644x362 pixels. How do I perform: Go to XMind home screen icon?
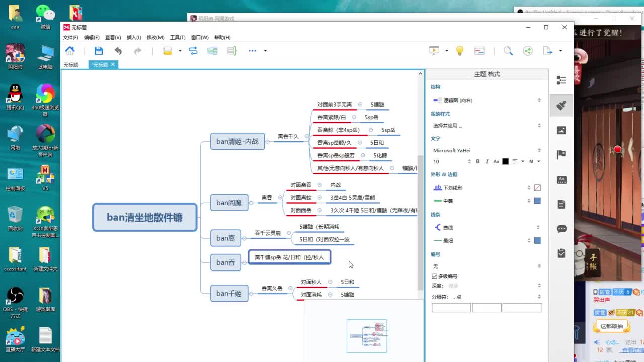pos(70,51)
